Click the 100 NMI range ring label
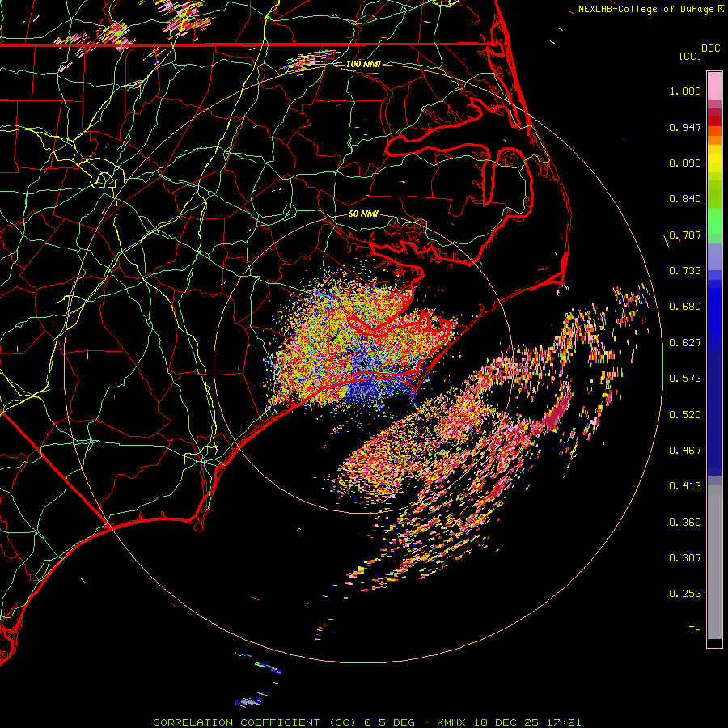728x728 pixels. point(363,64)
